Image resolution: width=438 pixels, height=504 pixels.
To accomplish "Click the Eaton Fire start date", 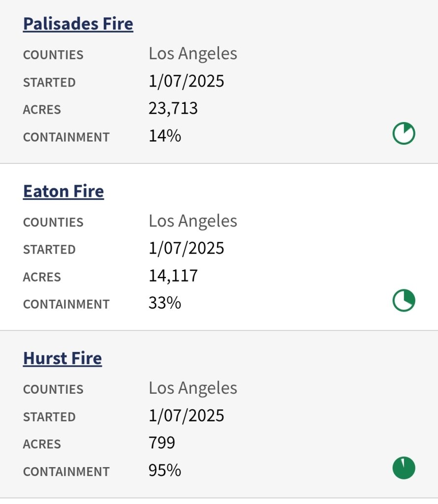I will coord(187,249).
